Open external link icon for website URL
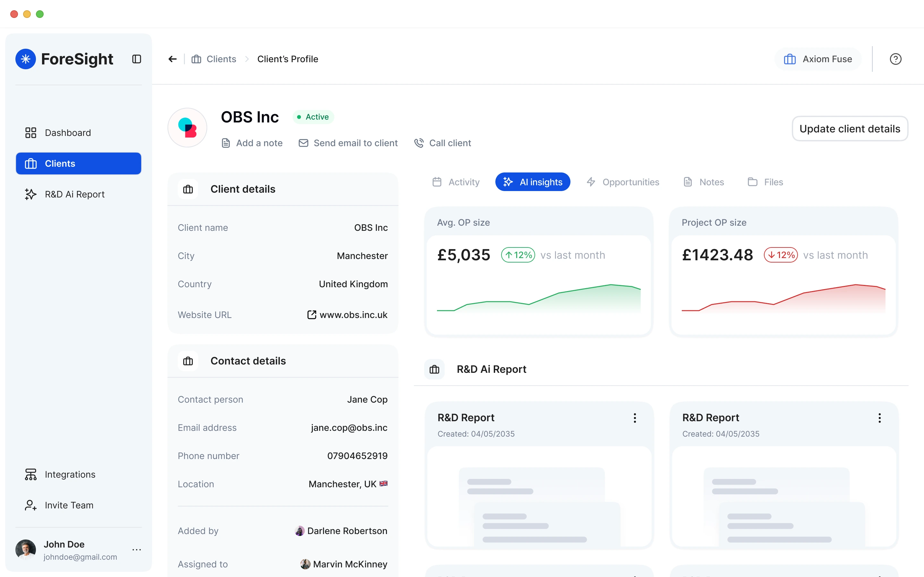The height and width of the screenshot is (577, 924). (x=312, y=314)
